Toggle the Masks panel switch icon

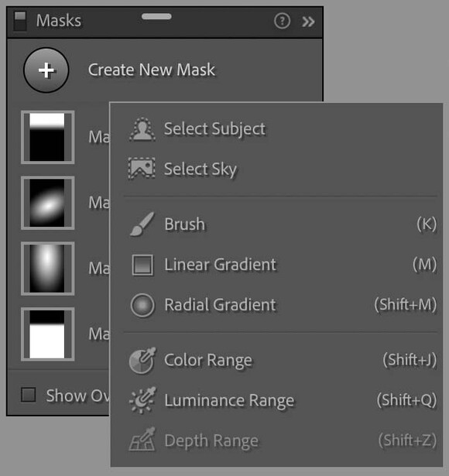tap(20, 21)
